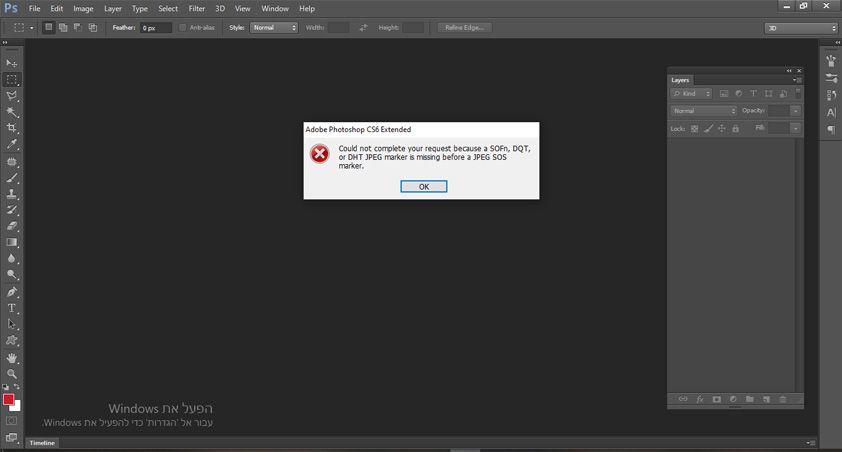Screen dimensions: 842x452
Task: Select the Move tool
Action: point(11,63)
